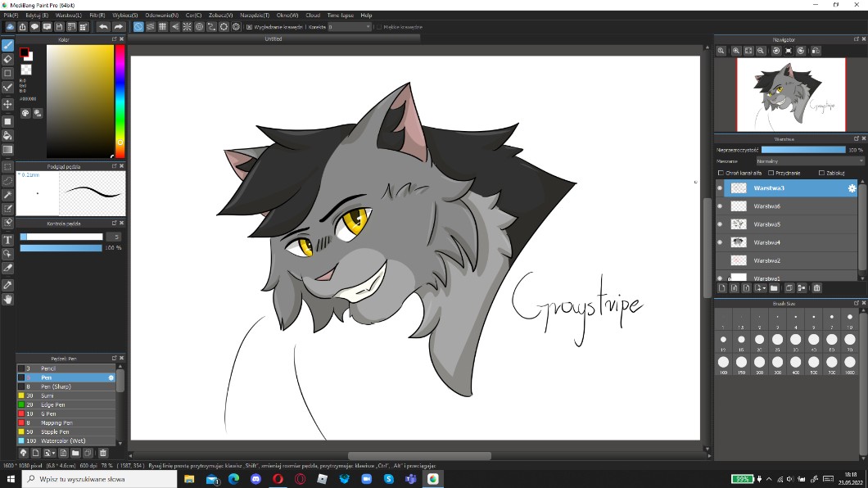Expand the add brush dropdown arrow in brush panel
The height and width of the screenshot is (488, 868).
pyautogui.click(x=54, y=453)
